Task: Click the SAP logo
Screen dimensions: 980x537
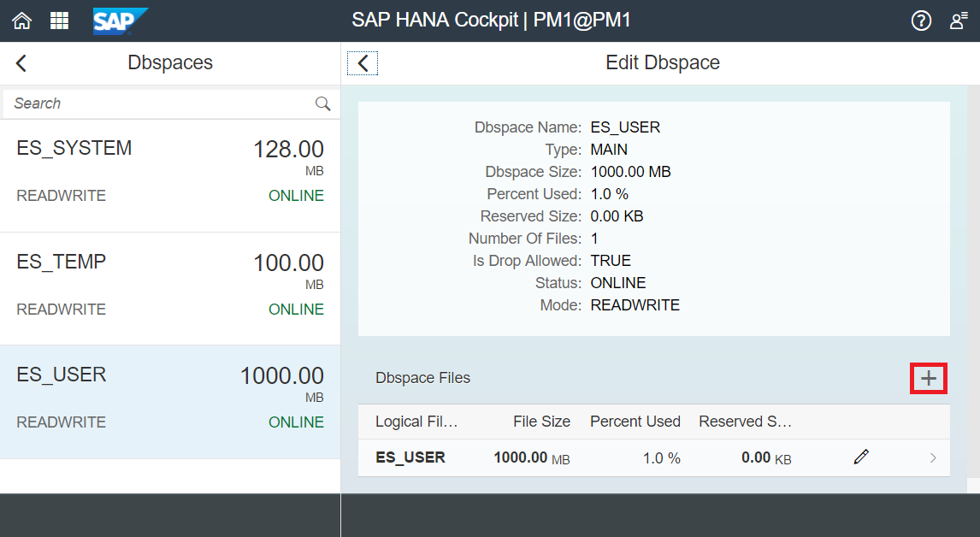Action: pyautogui.click(x=120, y=21)
